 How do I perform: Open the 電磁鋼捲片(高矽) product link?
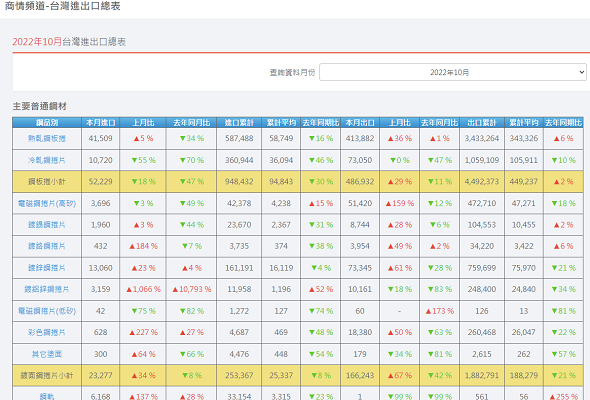(47, 204)
